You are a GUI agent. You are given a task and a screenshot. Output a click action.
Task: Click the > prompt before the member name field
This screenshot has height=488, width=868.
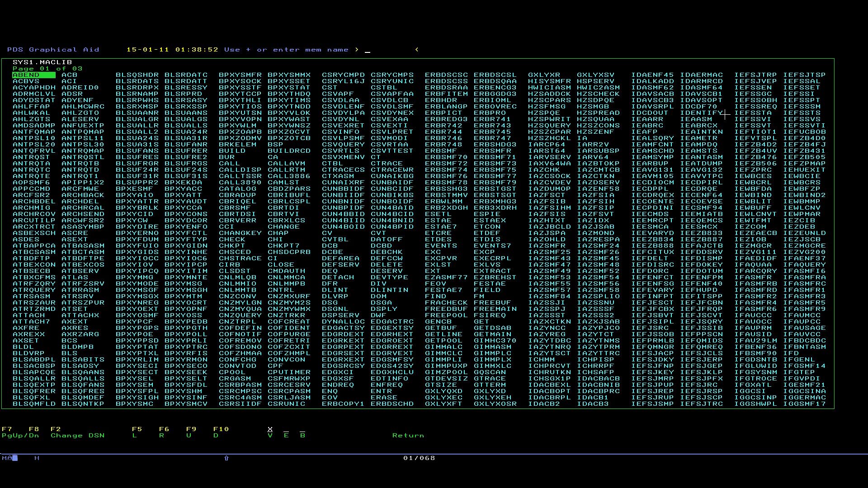tap(357, 50)
